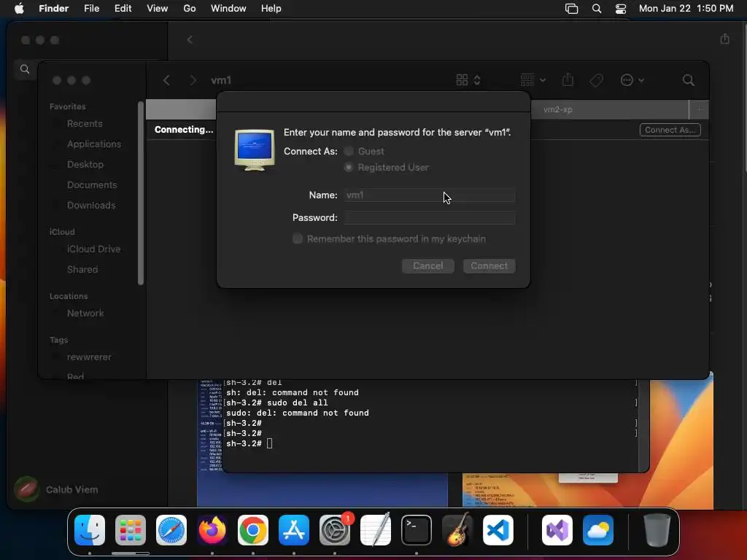Select the Registered User radio button
This screenshot has width=747, height=560.
[x=349, y=167]
